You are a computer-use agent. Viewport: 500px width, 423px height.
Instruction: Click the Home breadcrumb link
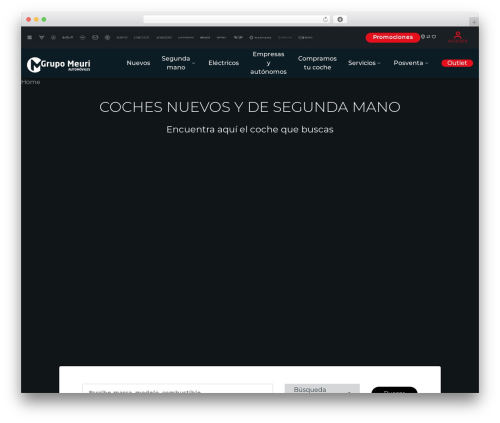click(x=31, y=82)
